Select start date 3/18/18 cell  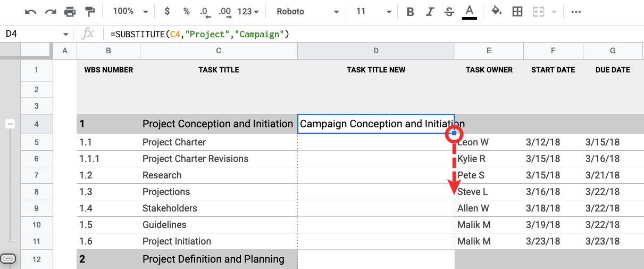(x=553, y=208)
